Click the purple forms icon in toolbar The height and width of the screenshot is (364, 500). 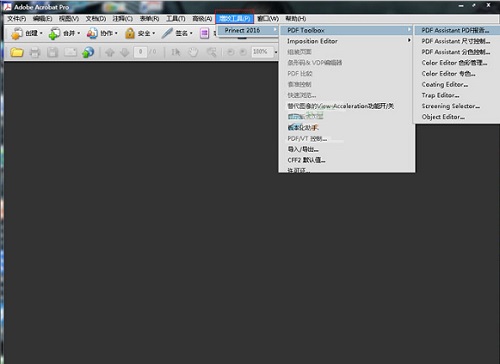coord(204,33)
